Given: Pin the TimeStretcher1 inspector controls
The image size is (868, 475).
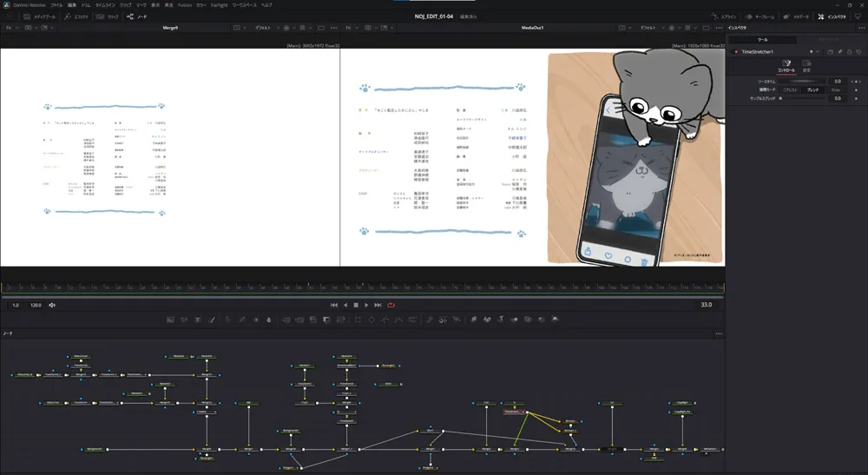Looking at the screenshot, I should 839,52.
